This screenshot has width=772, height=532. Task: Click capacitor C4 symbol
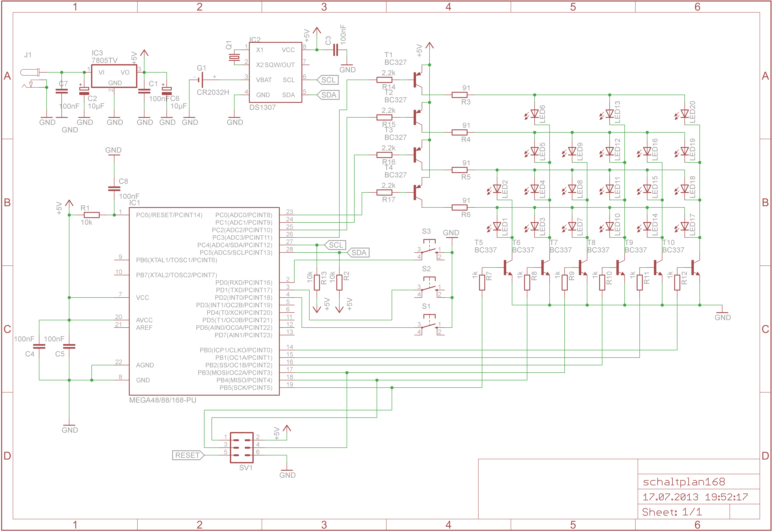[39, 346]
